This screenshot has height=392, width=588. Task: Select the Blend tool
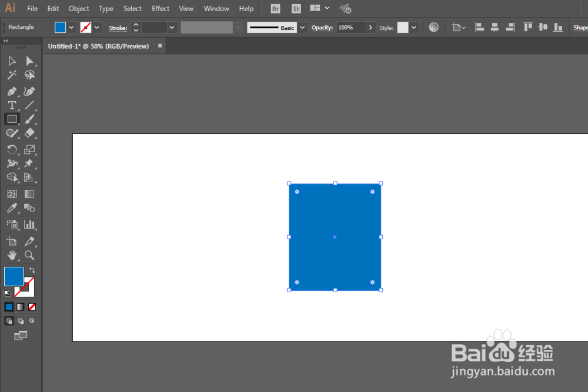pyautogui.click(x=29, y=208)
